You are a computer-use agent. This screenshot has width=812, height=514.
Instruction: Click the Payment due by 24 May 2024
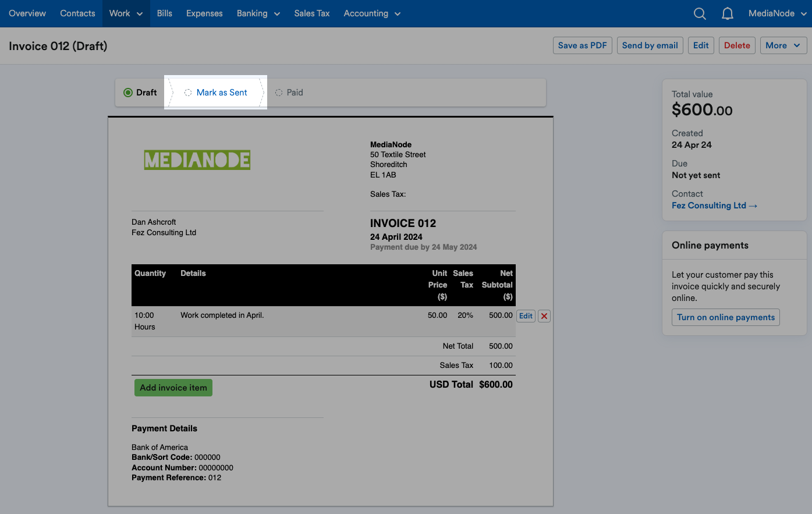423,247
